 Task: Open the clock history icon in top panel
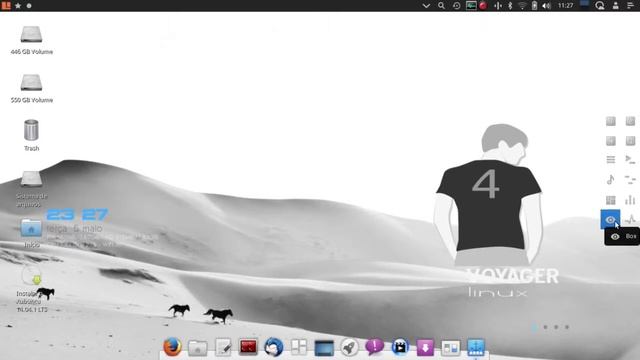coord(456,6)
